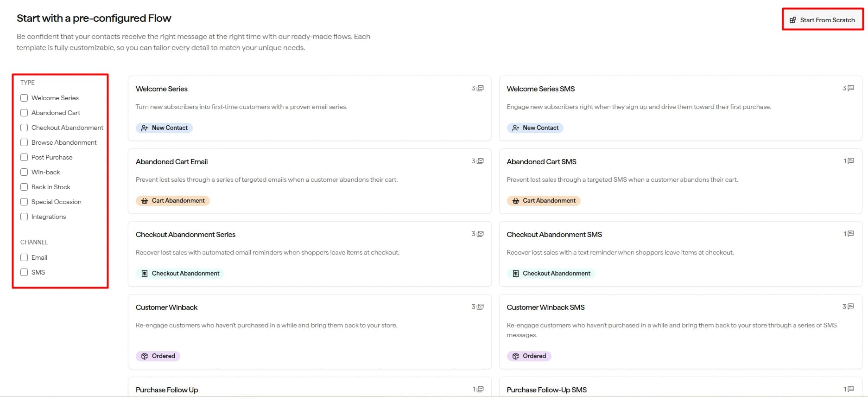Click the CHANNEL section heading
This screenshot has width=868, height=397.
[34, 242]
